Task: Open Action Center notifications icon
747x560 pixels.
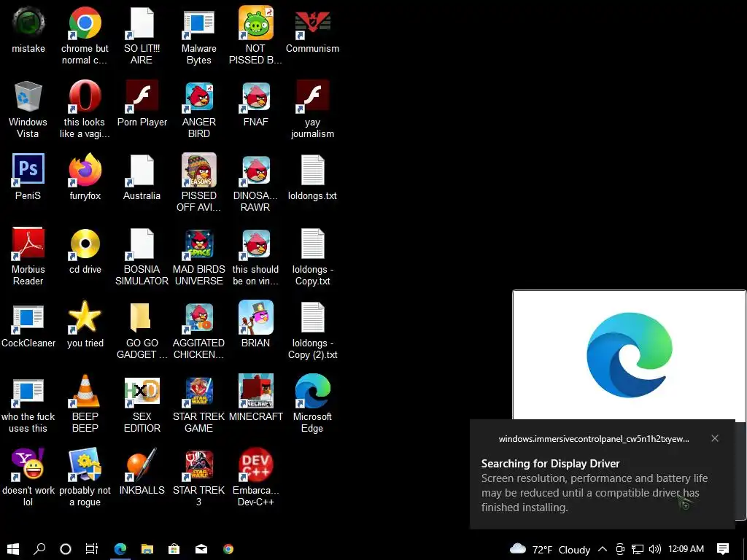Action: tap(723, 549)
